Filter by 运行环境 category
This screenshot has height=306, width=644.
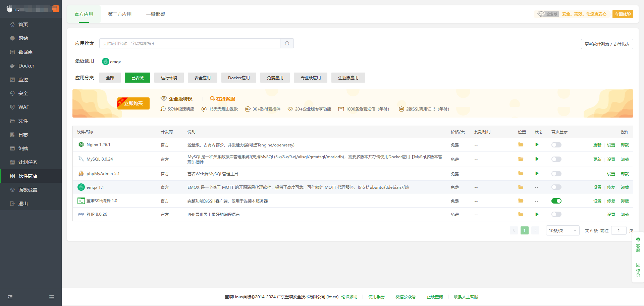pos(169,78)
